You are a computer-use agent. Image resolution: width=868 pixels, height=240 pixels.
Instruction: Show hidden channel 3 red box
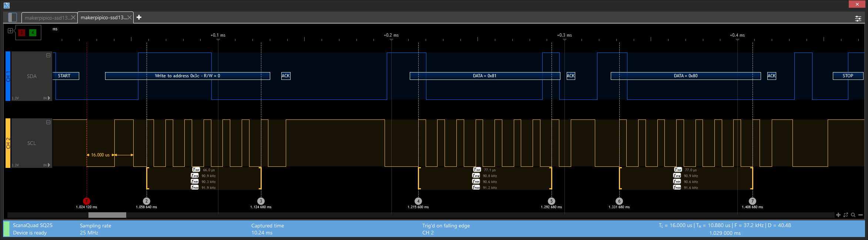pos(21,33)
